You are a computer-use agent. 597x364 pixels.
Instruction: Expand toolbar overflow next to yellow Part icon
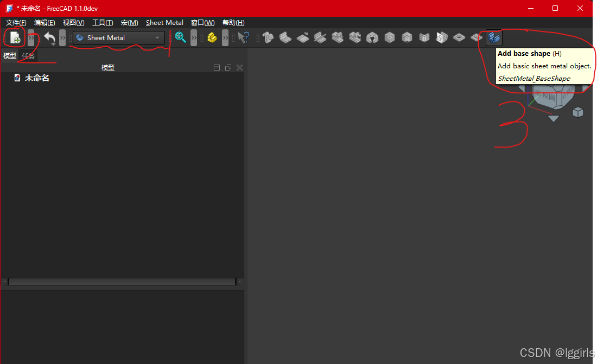click(225, 37)
